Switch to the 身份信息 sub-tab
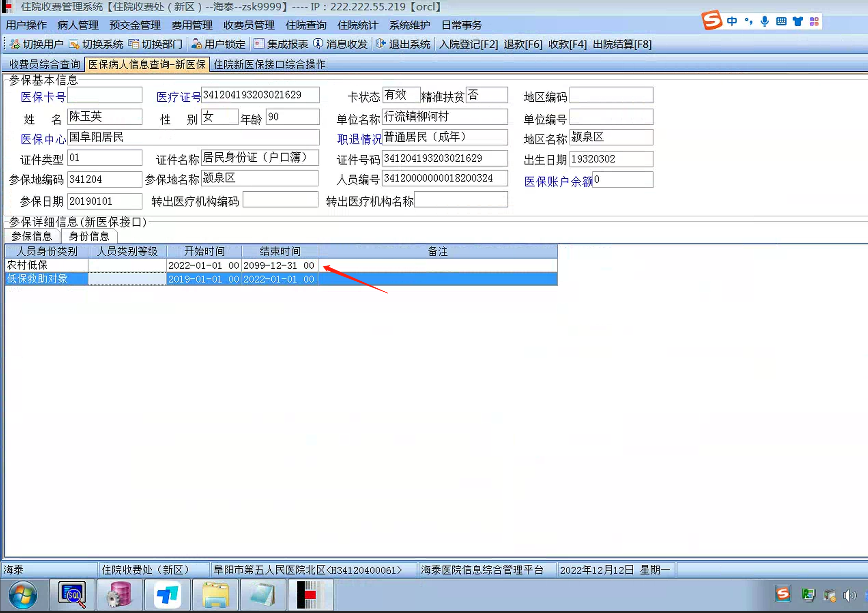Screen dimensions: 868x613 point(89,237)
